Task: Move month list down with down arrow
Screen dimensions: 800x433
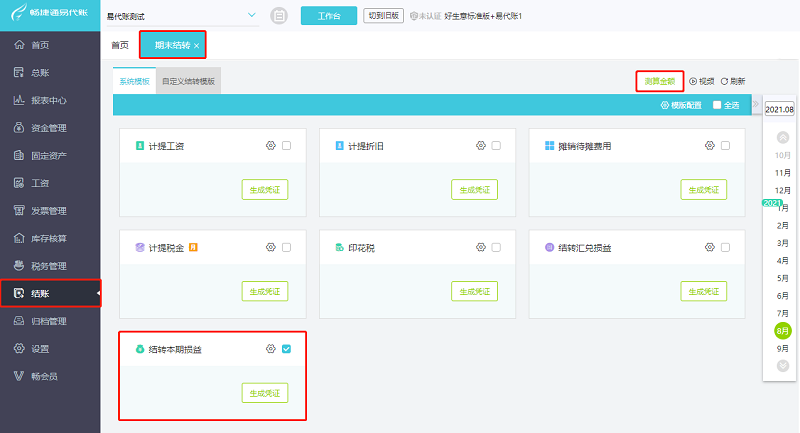Action: [783, 366]
